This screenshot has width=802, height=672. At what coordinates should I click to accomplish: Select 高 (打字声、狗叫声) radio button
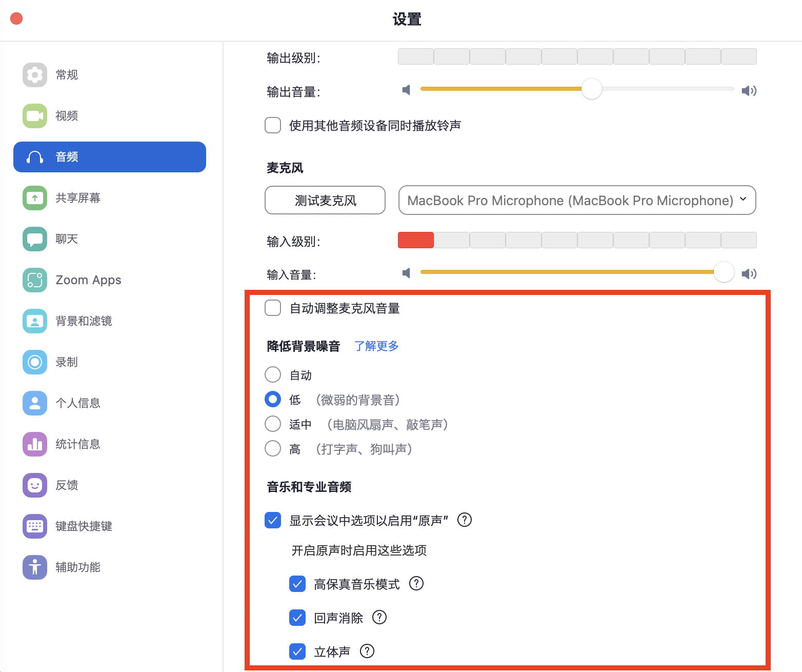point(273,448)
